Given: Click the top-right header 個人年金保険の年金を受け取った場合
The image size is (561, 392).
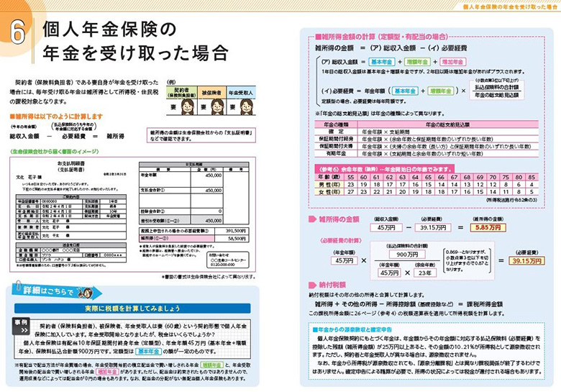Looking at the screenshot, I should 510,6.
